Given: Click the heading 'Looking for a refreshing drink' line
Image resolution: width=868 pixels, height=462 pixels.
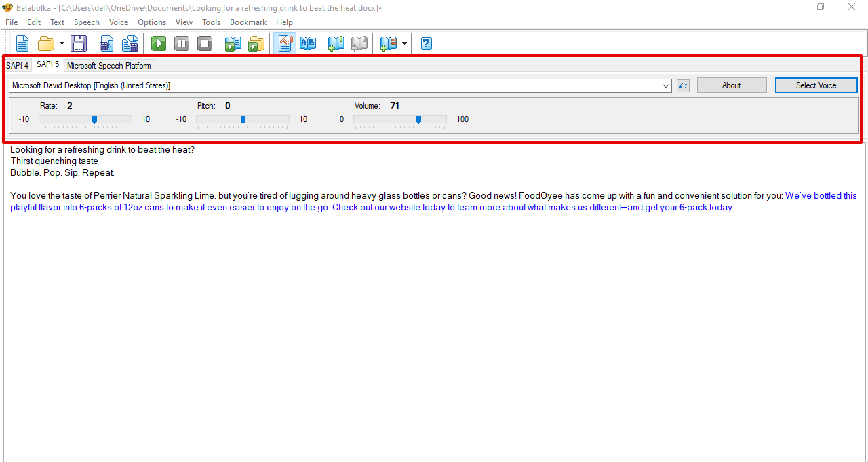Looking at the screenshot, I should coord(102,150).
